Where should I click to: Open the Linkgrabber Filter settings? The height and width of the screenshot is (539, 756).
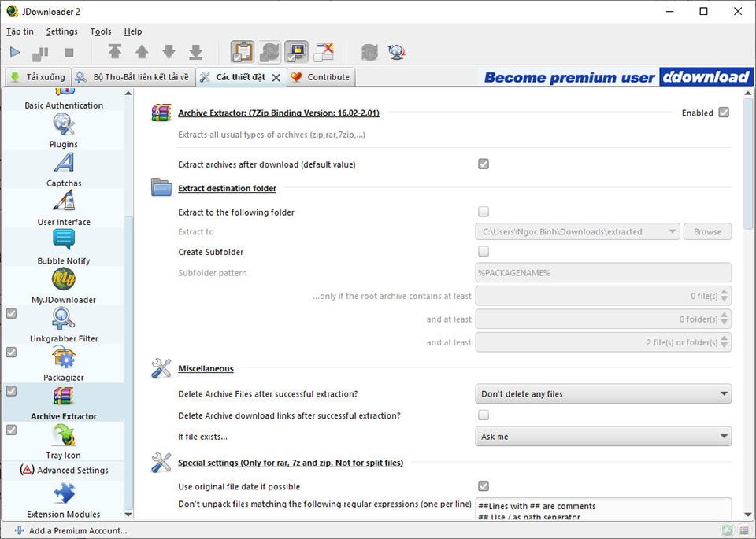[x=63, y=324]
